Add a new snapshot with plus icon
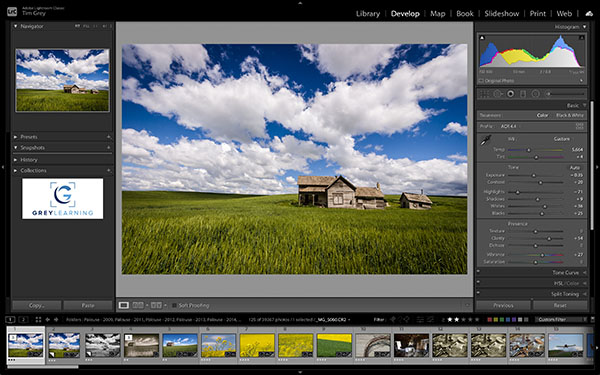The width and height of the screenshot is (600, 375). pyautogui.click(x=109, y=147)
